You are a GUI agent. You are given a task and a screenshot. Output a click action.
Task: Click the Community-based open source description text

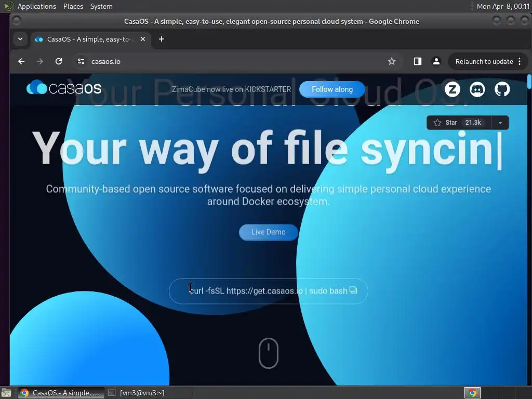(269, 195)
